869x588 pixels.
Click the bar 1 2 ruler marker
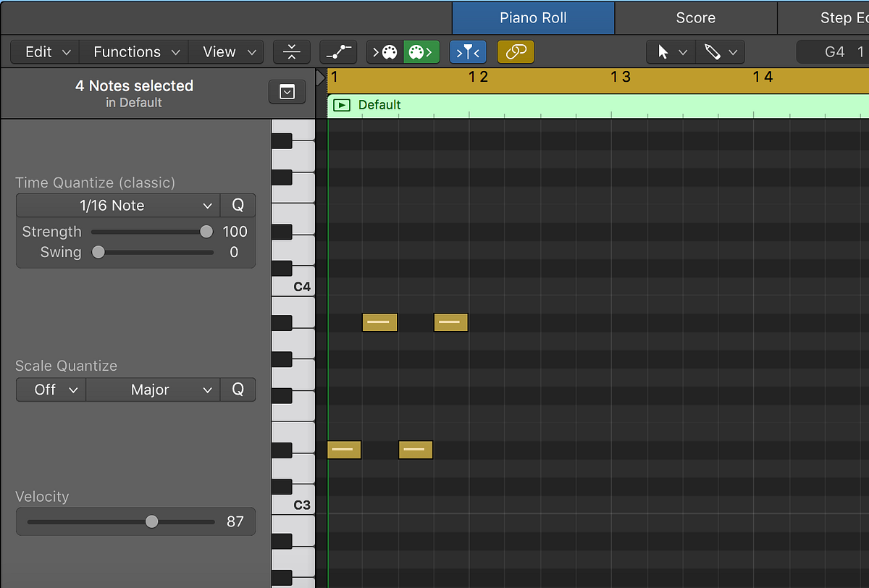[x=478, y=77]
